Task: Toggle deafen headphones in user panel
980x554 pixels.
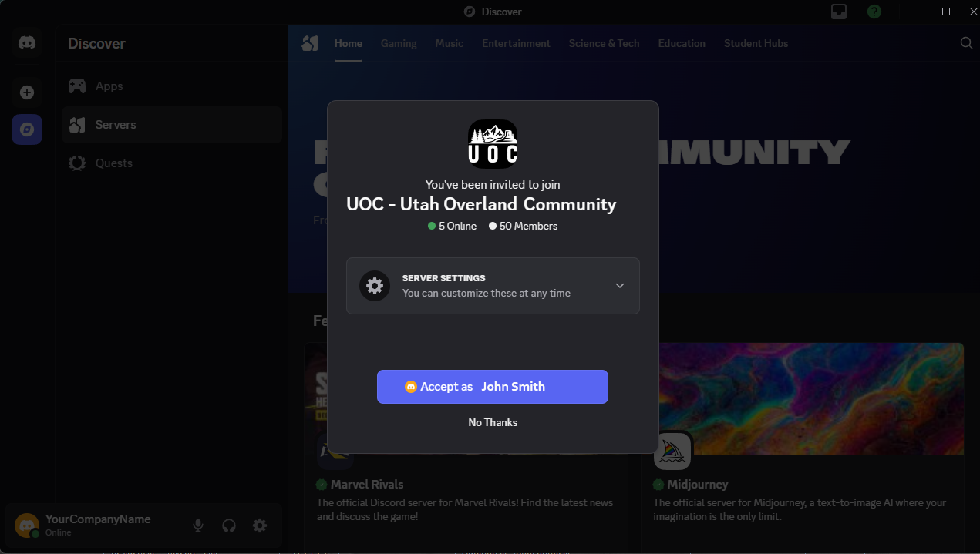Action: [229, 525]
